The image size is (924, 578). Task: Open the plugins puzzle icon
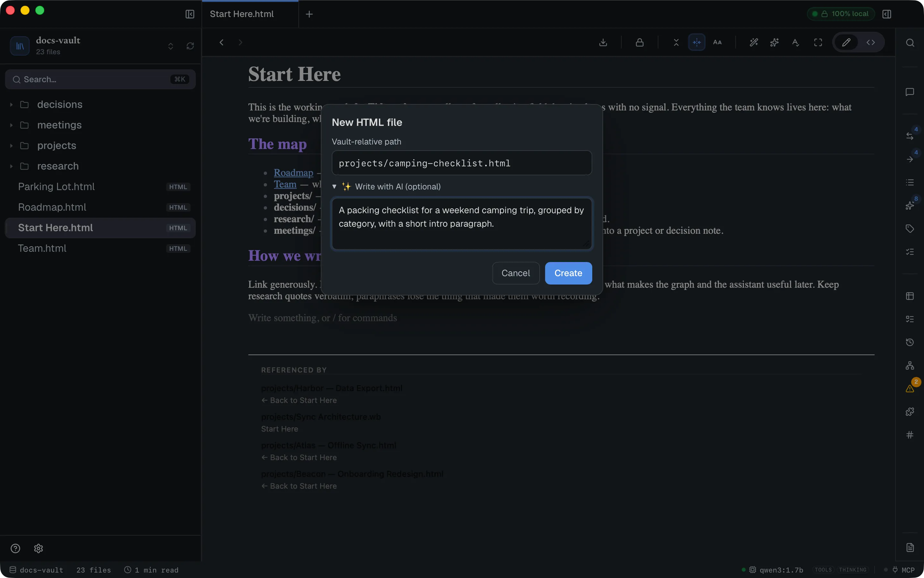pos(910,412)
